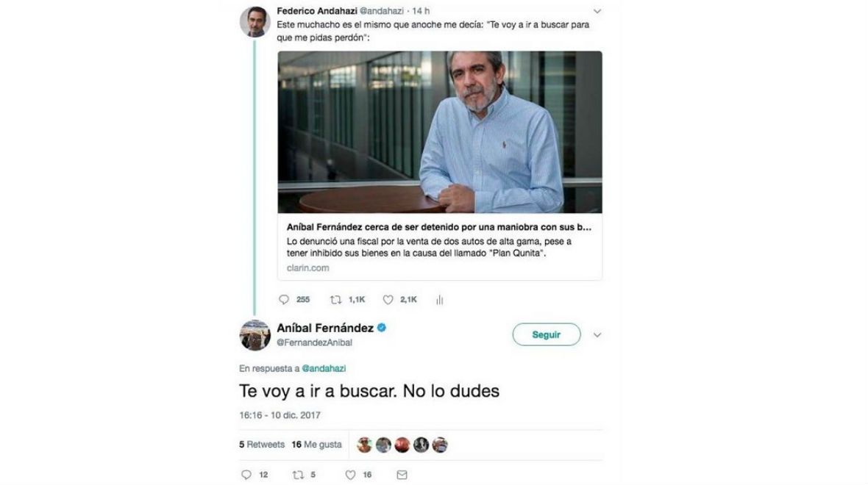
Task: View the 16 Me gusta list
Action: 316,444
